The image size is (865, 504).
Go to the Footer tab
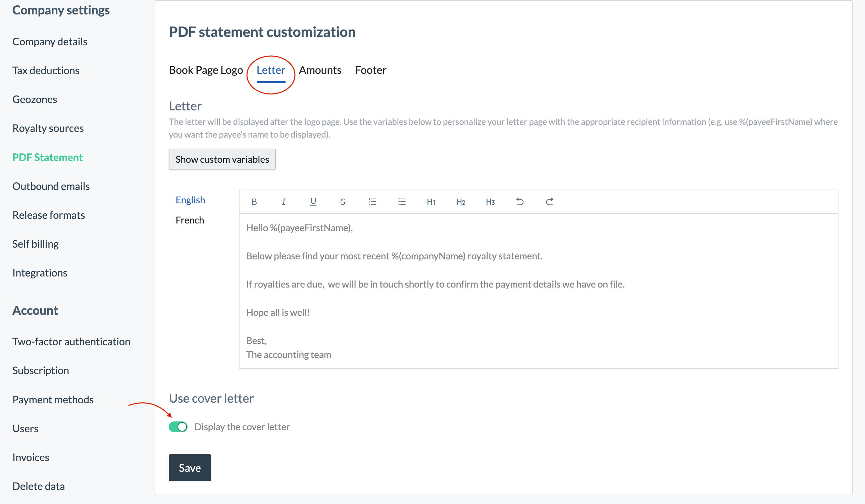click(x=371, y=70)
